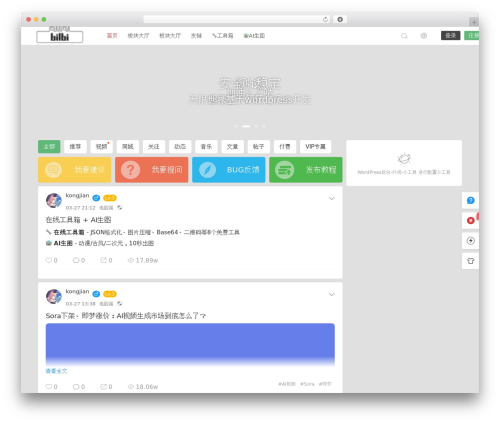Click the globe icon beside 03-27 21:12 timestamp

[x=120, y=208]
